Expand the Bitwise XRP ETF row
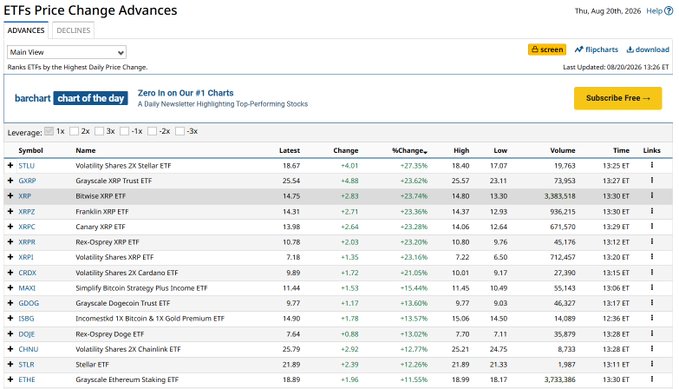This screenshot has width=679, height=389. click(10, 195)
